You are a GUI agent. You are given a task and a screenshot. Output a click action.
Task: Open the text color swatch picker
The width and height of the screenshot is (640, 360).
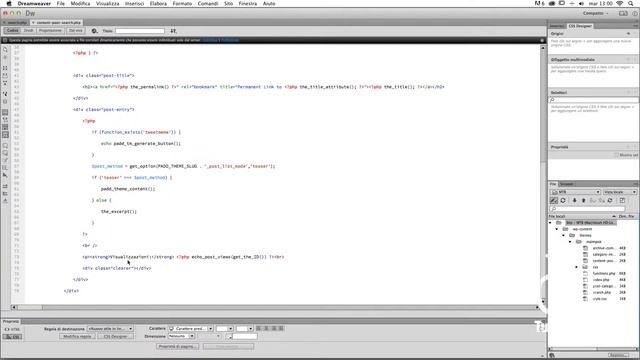(229, 336)
